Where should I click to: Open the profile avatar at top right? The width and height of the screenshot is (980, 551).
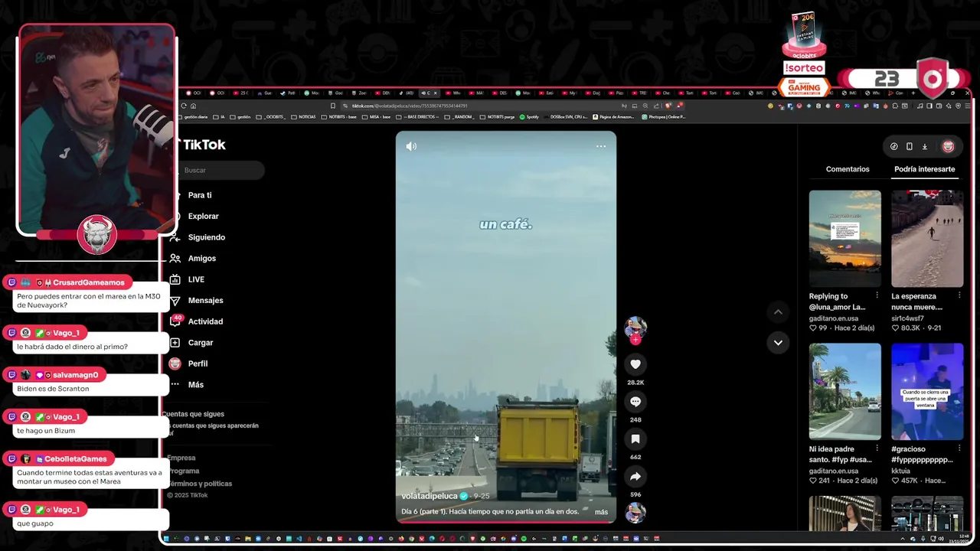tap(948, 146)
